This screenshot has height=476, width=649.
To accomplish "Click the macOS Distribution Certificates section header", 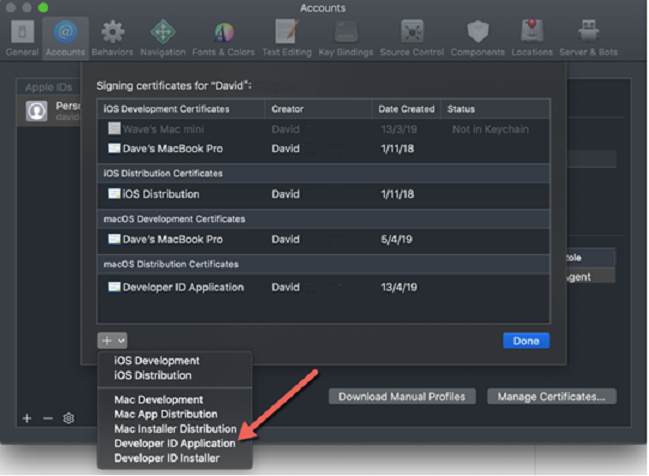I will click(324, 264).
